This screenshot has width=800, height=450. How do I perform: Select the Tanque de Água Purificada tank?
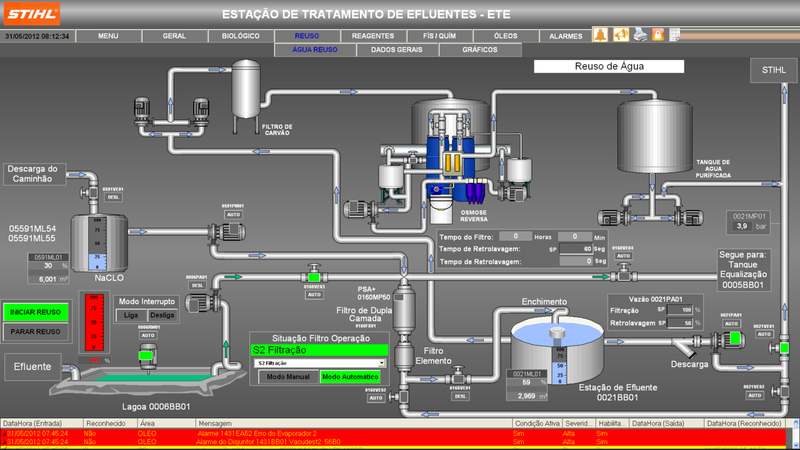coord(655,138)
